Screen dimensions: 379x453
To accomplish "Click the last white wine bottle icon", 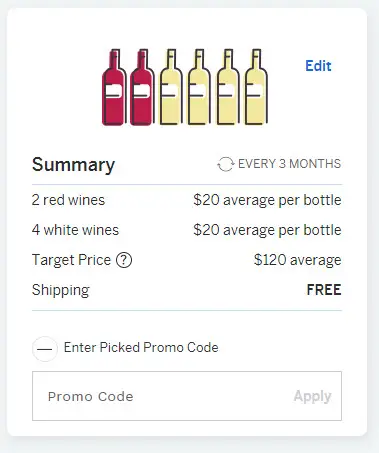I will point(256,87).
